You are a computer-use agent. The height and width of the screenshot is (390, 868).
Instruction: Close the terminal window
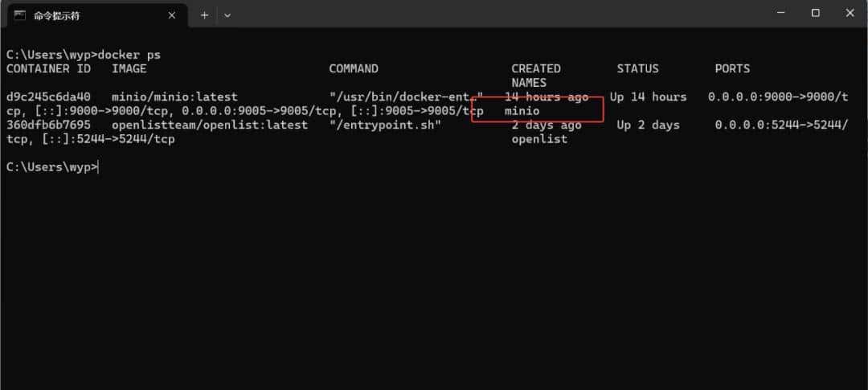850,13
